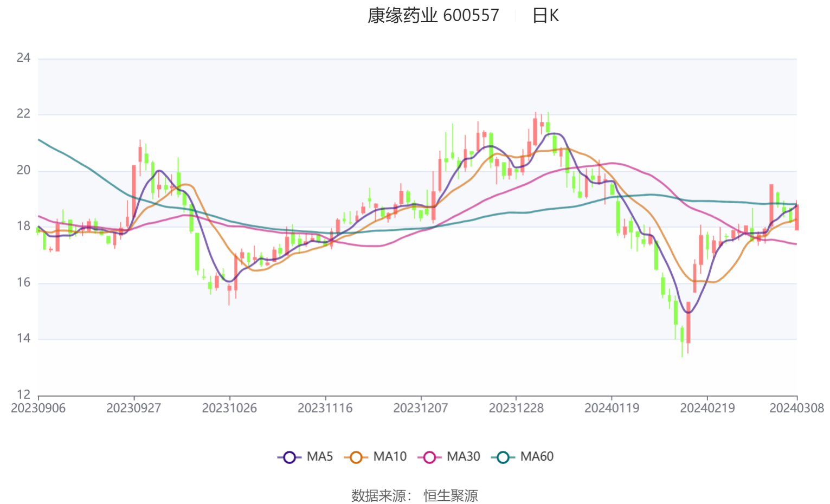The width and height of the screenshot is (830, 504).
Task: Click y-axis value 22
Action: click(x=23, y=114)
